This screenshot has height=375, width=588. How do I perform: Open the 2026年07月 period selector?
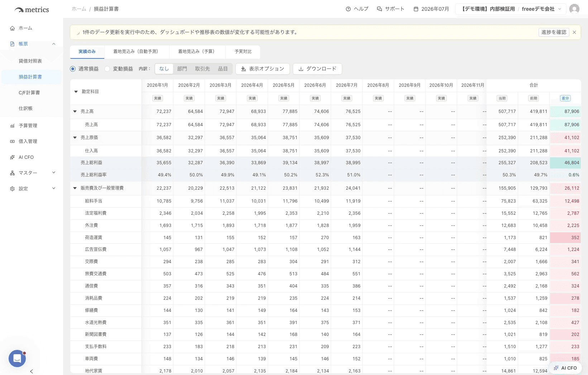(431, 9)
